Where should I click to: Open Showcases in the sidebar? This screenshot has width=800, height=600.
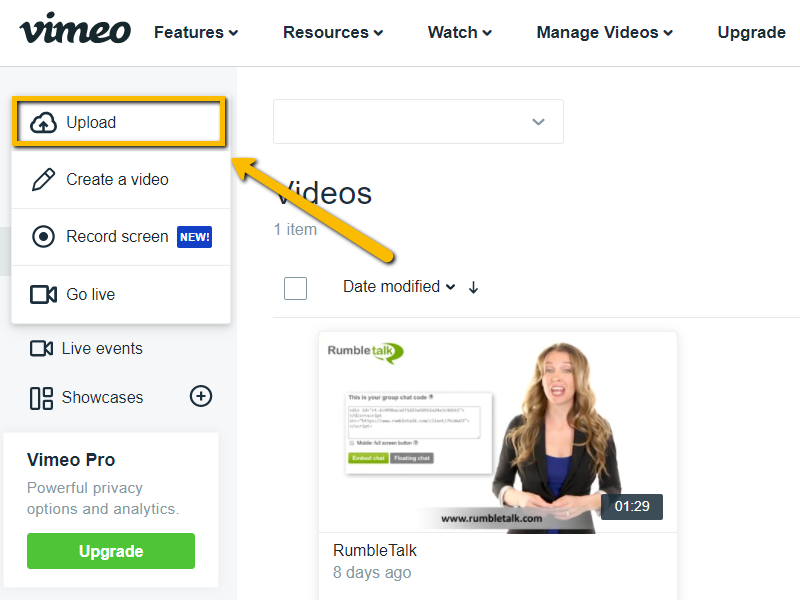(x=87, y=397)
